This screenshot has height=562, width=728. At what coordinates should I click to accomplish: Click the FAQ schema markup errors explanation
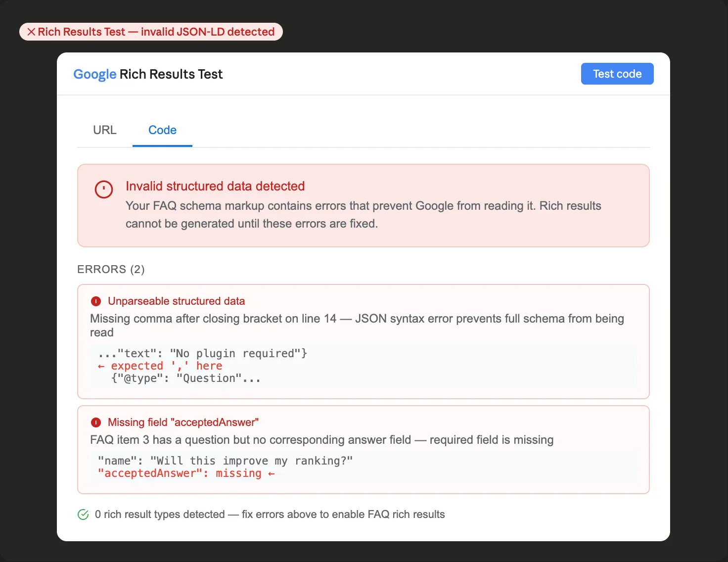[364, 215]
